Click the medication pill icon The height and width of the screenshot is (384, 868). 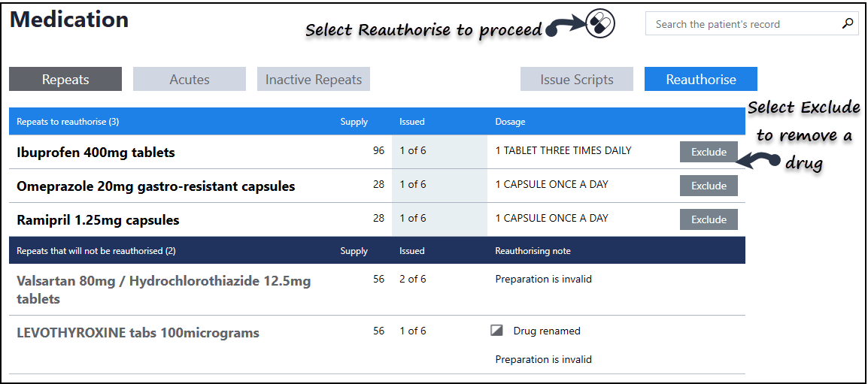[x=599, y=23]
